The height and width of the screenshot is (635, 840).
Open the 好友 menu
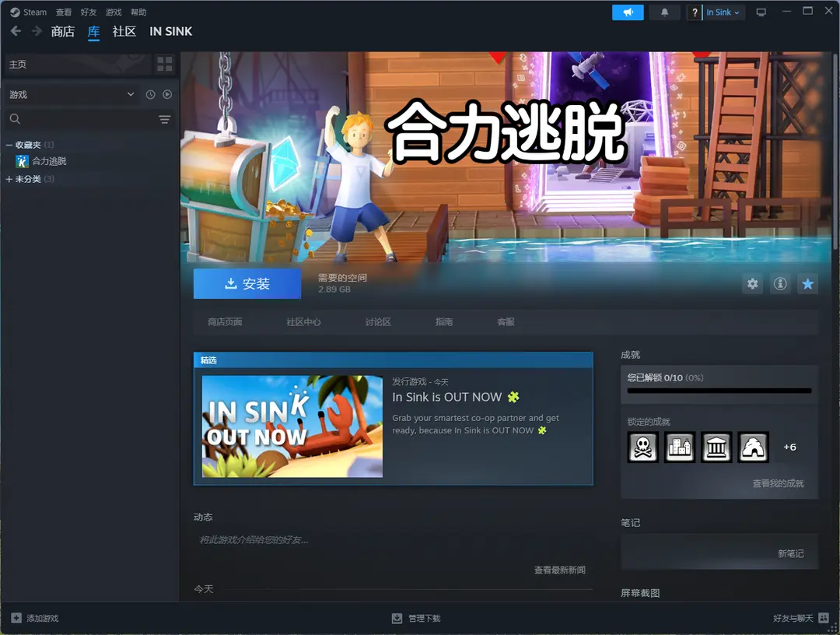pyautogui.click(x=89, y=12)
